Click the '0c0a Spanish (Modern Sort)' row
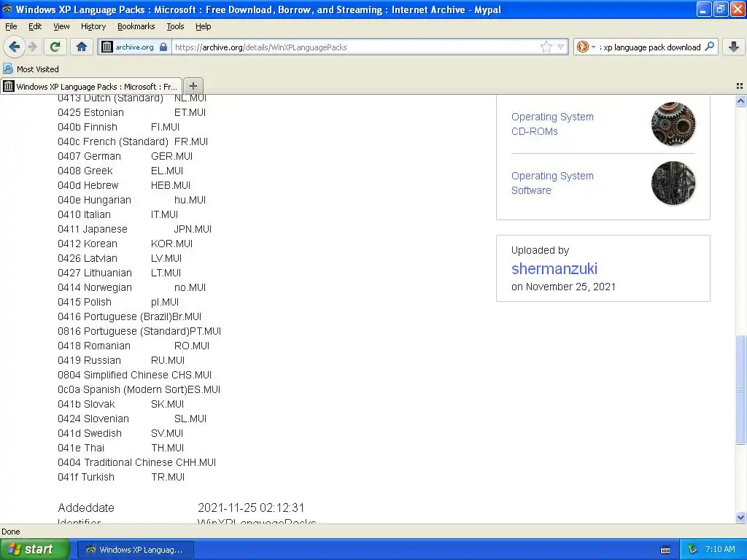This screenshot has height=560, width=747. coord(139,389)
